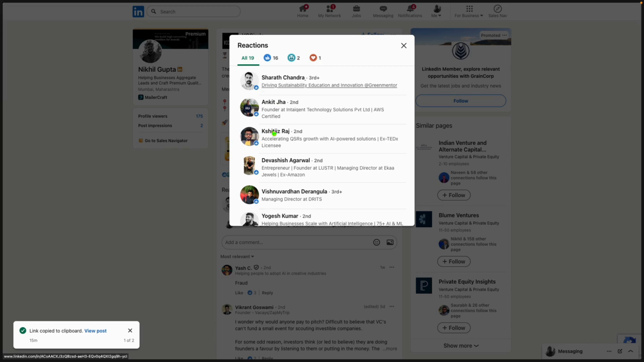Image resolution: width=644 pixels, height=362 pixels.
Task: Dismiss the Link copied notification
Action: pos(130,330)
